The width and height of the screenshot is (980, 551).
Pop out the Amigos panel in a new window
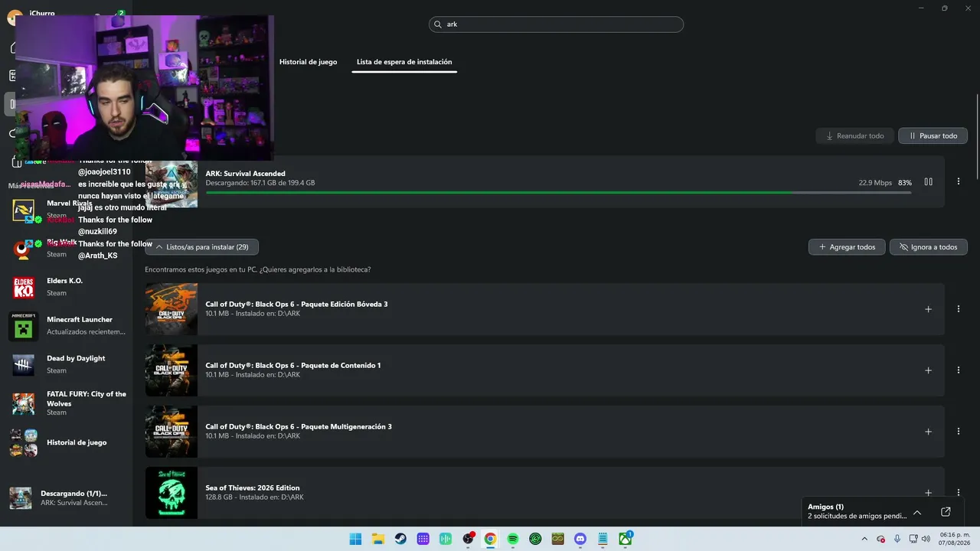946,512
